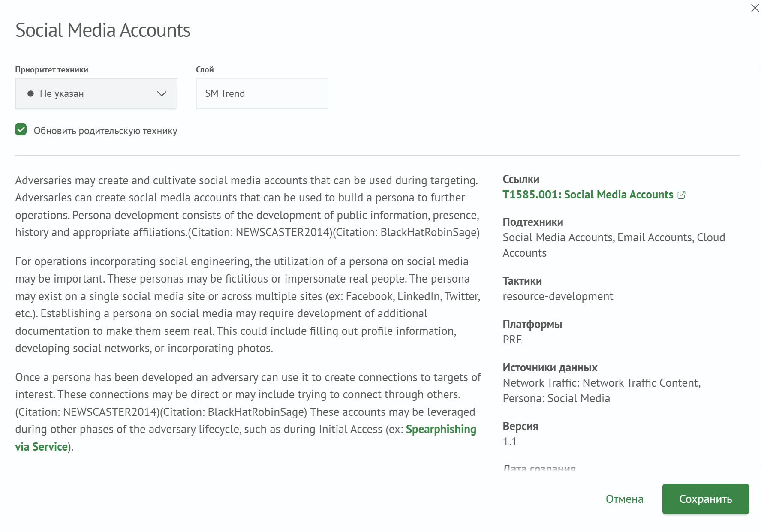Screen dimensions: 761x532
Task: Click the 'Social Media Accounts' dialog title
Action: coord(103,30)
